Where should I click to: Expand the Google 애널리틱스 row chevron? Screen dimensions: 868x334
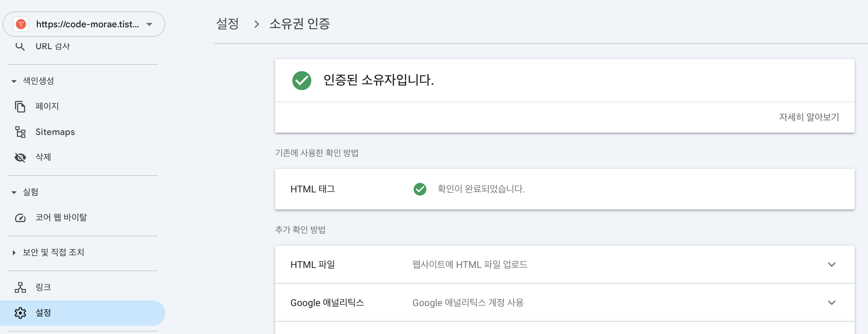[x=831, y=303]
